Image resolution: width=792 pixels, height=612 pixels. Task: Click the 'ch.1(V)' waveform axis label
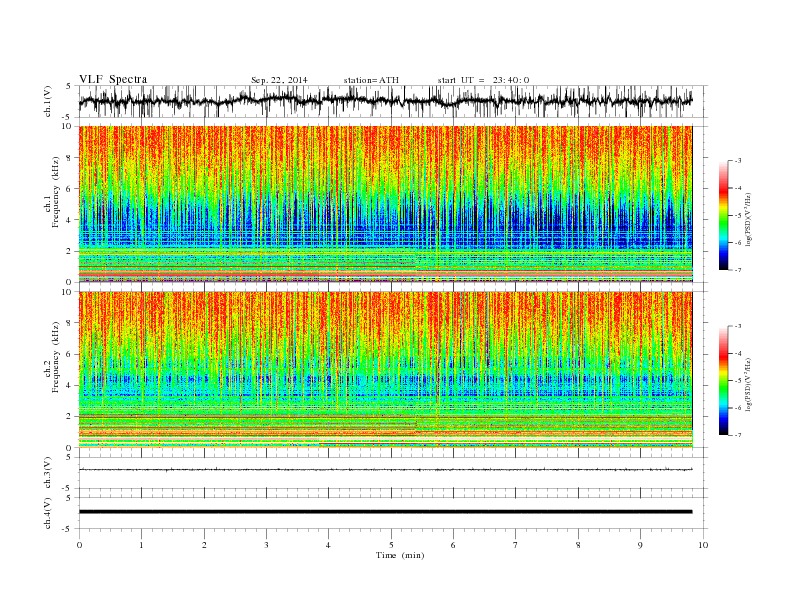(47, 101)
